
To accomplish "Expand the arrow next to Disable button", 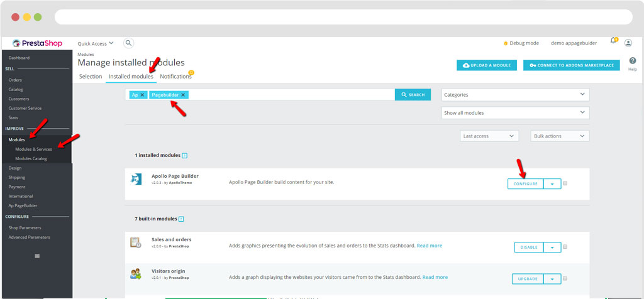I will pos(552,247).
